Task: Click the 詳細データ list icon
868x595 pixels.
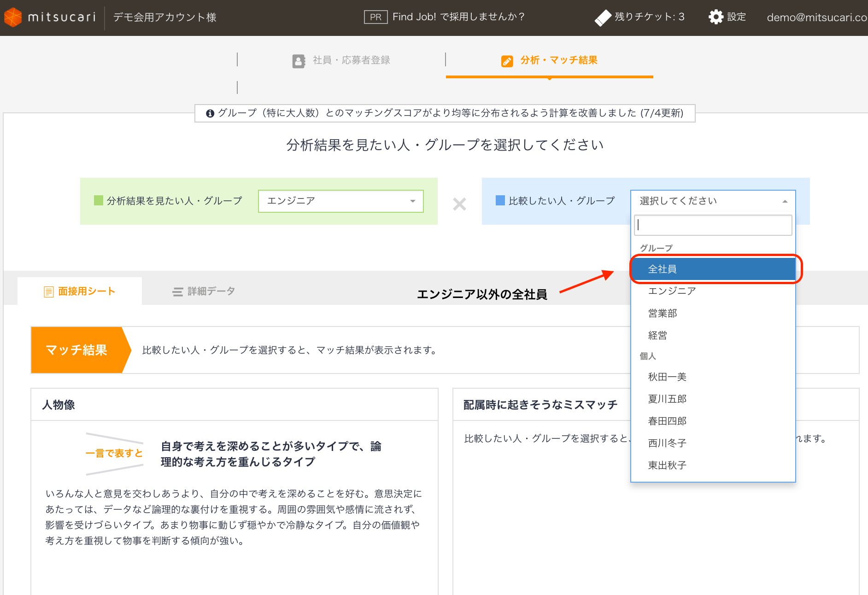Action: click(177, 292)
